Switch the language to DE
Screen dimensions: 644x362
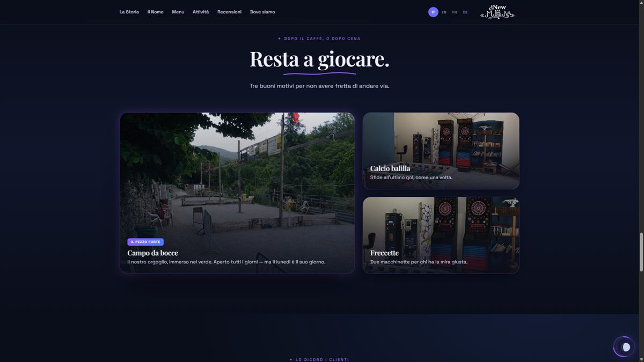click(x=465, y=12)
